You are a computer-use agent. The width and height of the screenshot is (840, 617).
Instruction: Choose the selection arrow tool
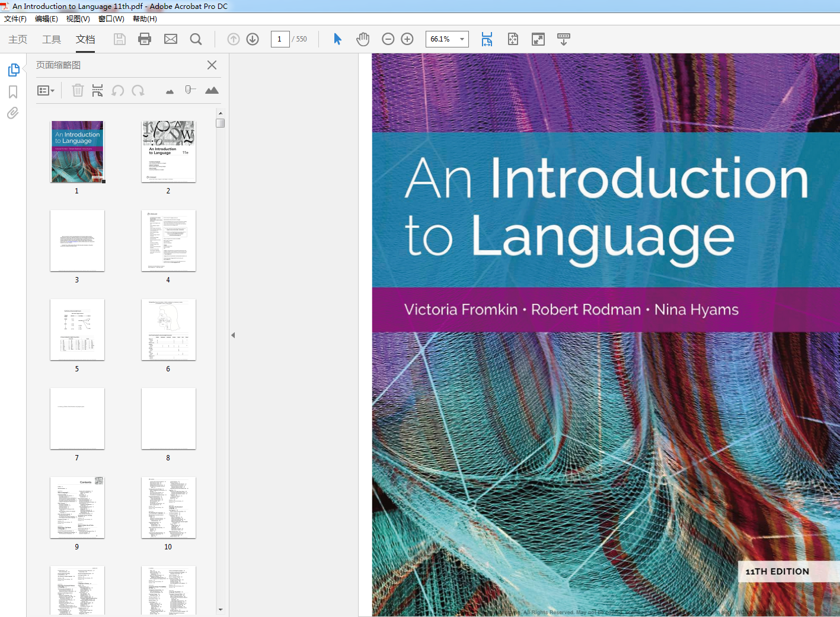[337, 39]
